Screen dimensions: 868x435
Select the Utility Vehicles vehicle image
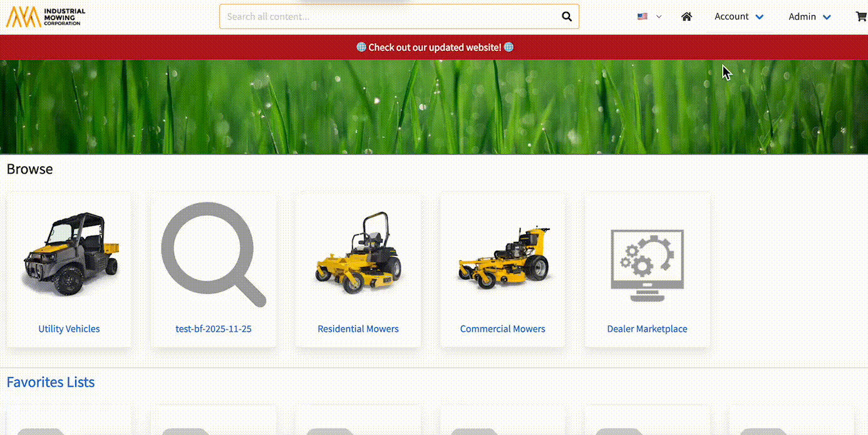70,254
